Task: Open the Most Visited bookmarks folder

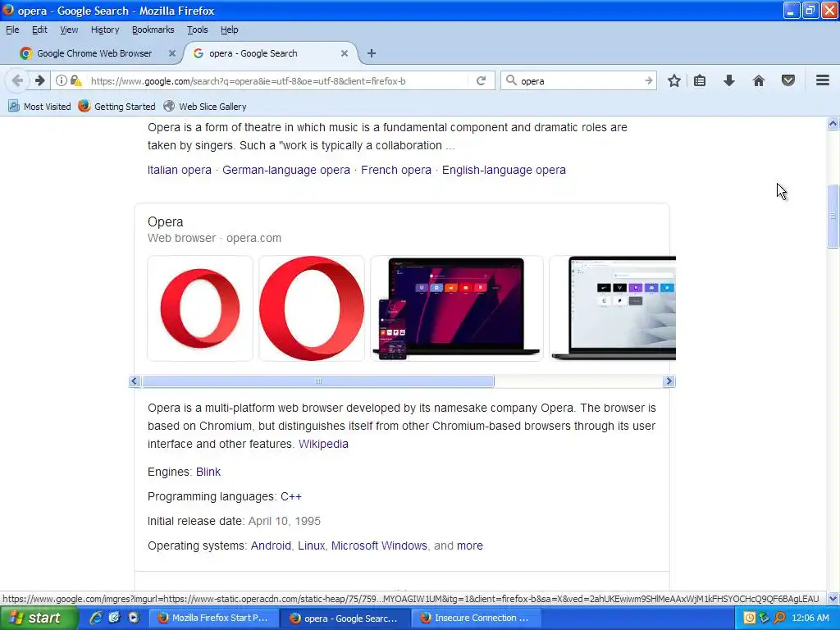Action: pyautogui.click(x=39, y=106)
